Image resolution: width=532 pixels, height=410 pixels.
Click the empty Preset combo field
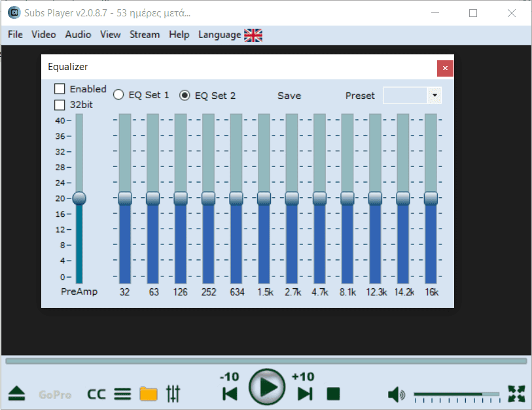tap(405, 96)
